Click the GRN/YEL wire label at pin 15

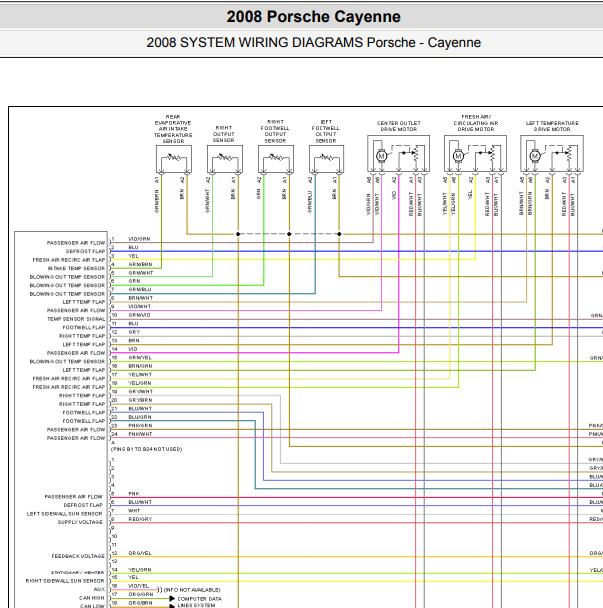pyautogui.click(x=140, y=358)
